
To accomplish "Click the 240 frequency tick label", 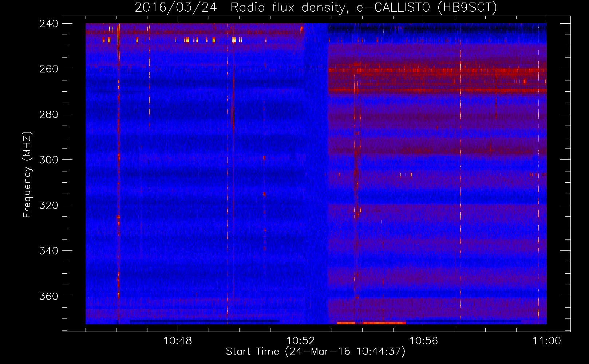I will coord(49,24).
